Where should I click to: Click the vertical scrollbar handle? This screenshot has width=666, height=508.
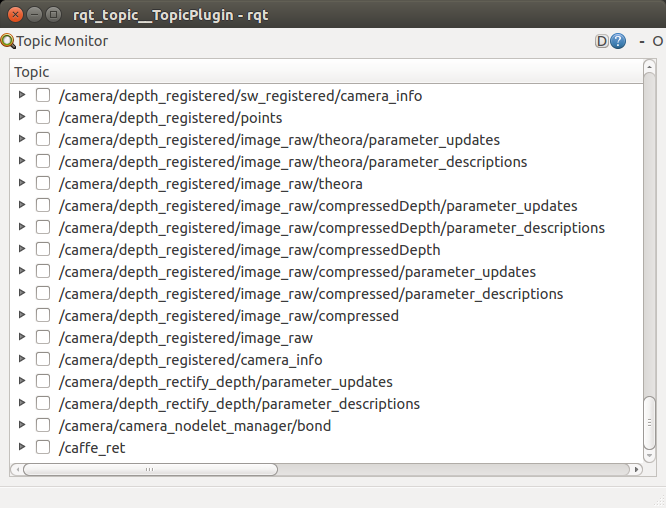649,423
